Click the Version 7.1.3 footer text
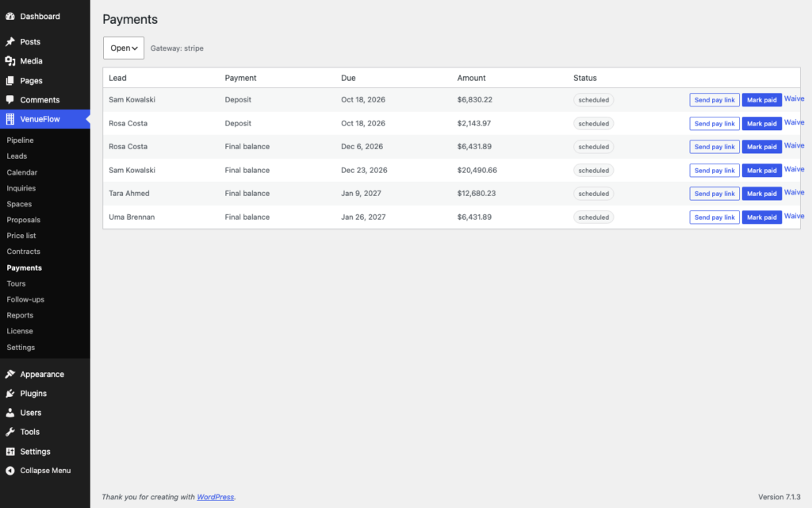Image resolution: width=812 pixels, height=508 pixels. (779, 497)
